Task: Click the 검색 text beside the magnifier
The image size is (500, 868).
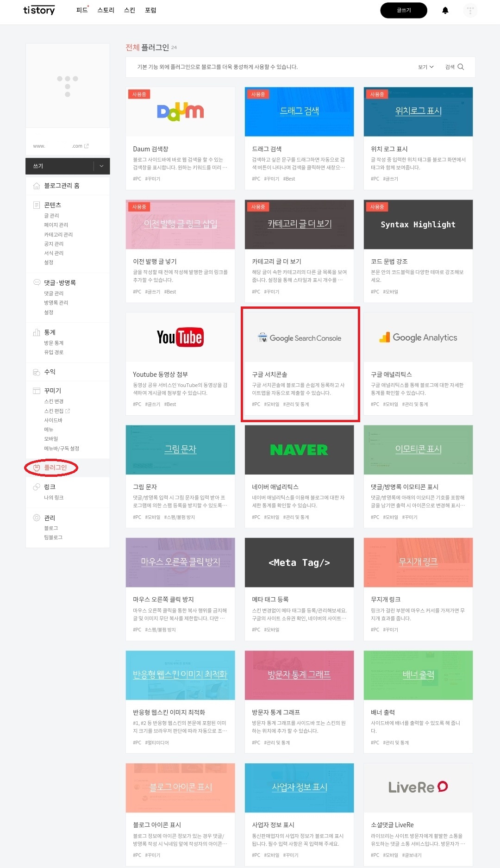Action: tap(450, 67)
